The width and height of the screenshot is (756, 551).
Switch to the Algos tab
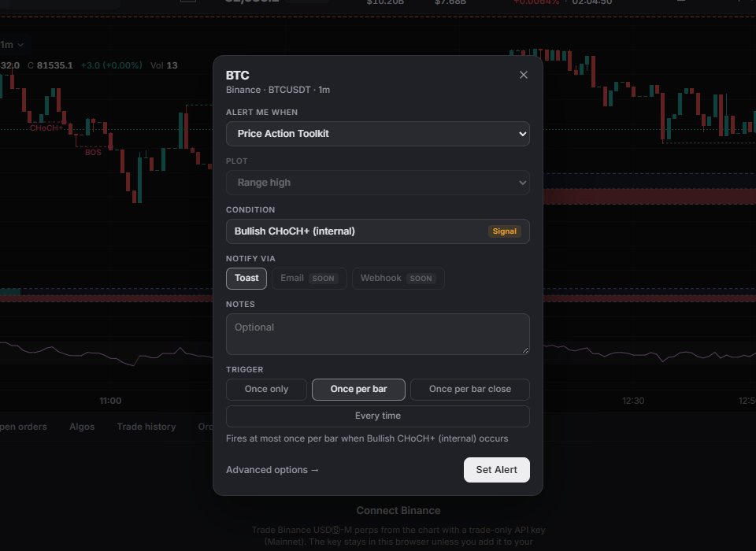point(82,427)
